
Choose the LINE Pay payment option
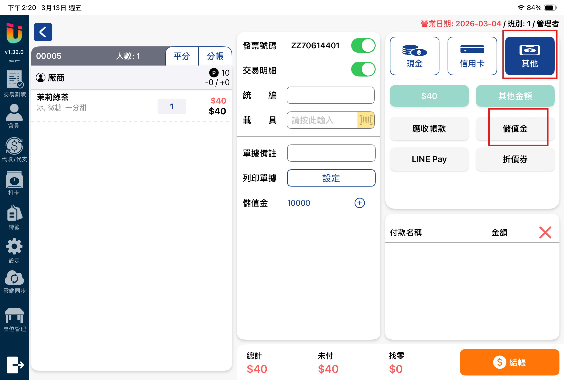(x=429, y=159)
